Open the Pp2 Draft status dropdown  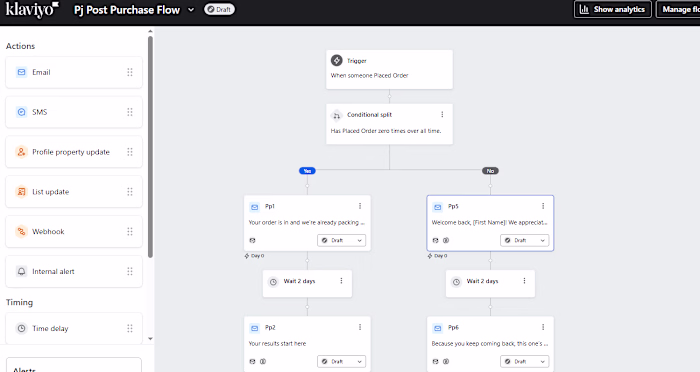[x=342, y=361]
